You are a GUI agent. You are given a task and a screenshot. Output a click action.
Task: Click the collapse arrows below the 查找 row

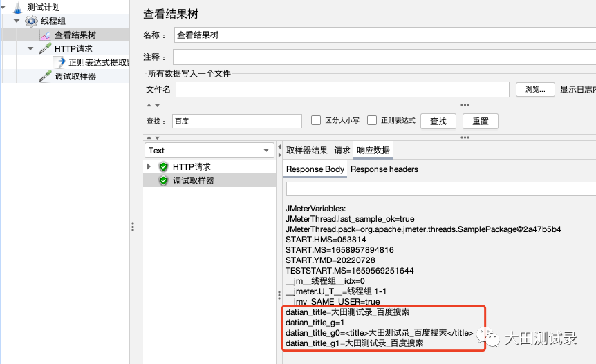click(x=153, y=137)
